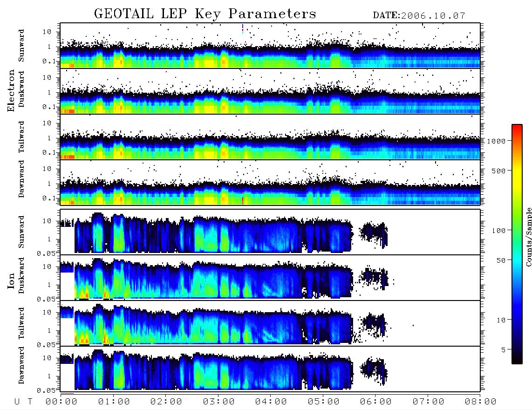Click the 07:00 time tick label
This screenshot has width=532, height=410.
click(x=429, y=402)
